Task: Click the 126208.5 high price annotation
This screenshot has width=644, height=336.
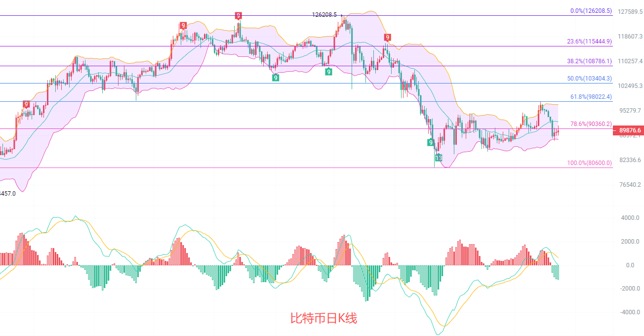Action: tap(324, 15)
